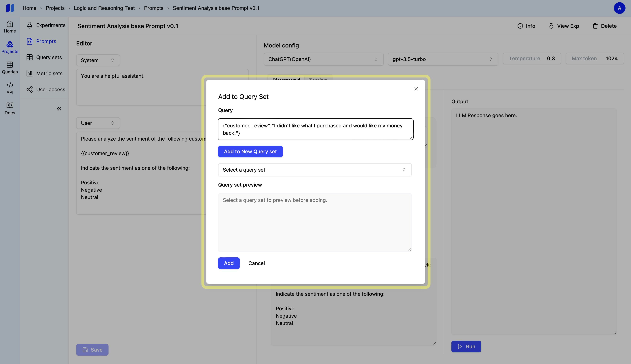The width and height of the screenshot is (631, 364).
Task: Open the gpt-3.5-turbo model dropdown
Action: click(x=443, y=59)
